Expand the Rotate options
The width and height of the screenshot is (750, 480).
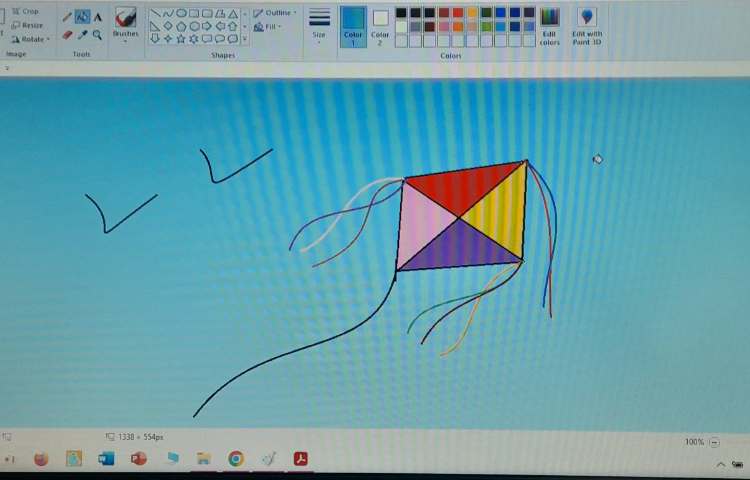pos(31,39)
